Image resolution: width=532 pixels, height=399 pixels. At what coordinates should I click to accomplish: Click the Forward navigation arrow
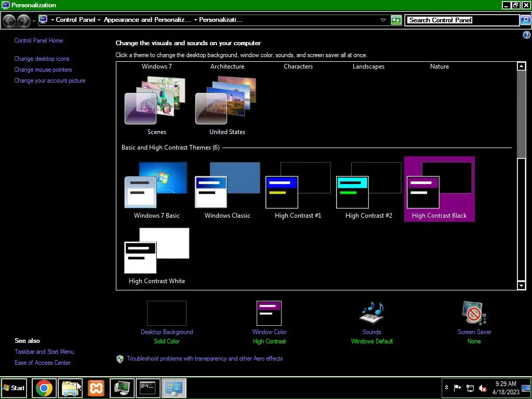coord(23,21)
